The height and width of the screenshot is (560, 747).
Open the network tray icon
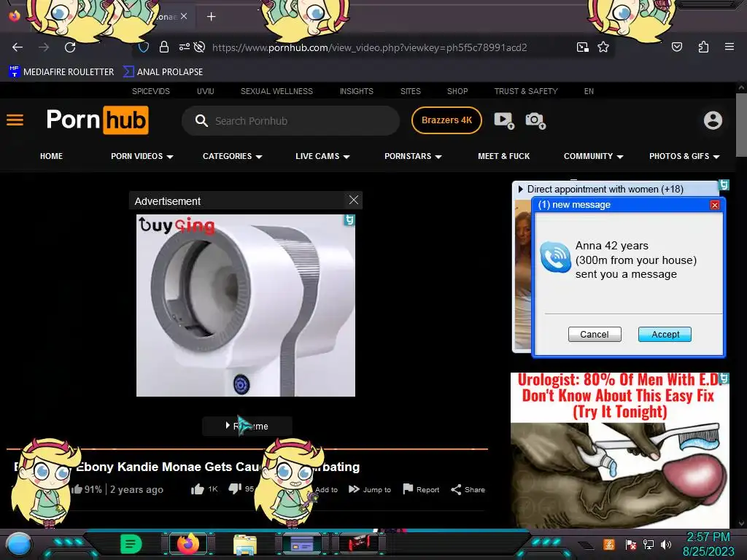point(648,544)
